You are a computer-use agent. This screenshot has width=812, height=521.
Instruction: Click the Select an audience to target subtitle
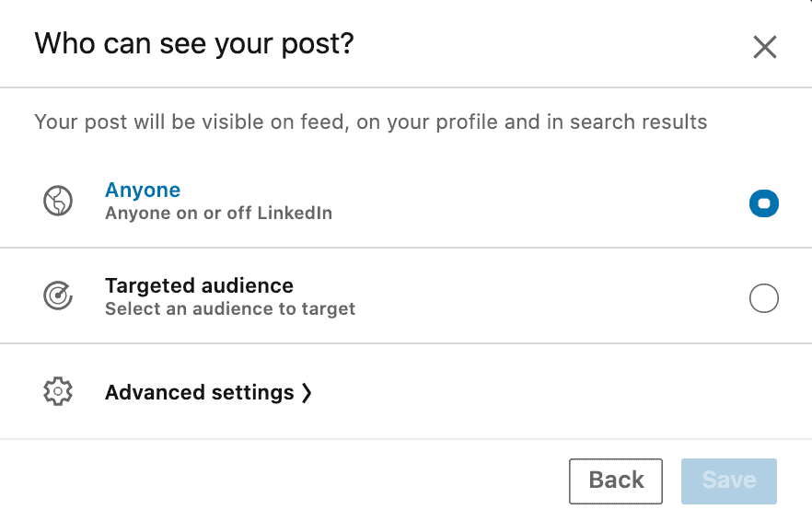coord(230,308)
